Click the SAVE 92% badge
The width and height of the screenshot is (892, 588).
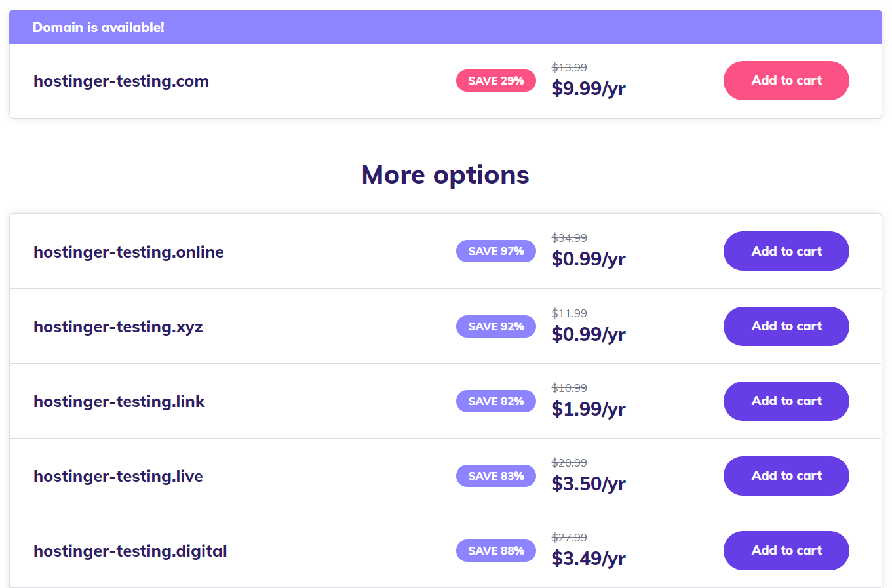[x=495, y=326]
